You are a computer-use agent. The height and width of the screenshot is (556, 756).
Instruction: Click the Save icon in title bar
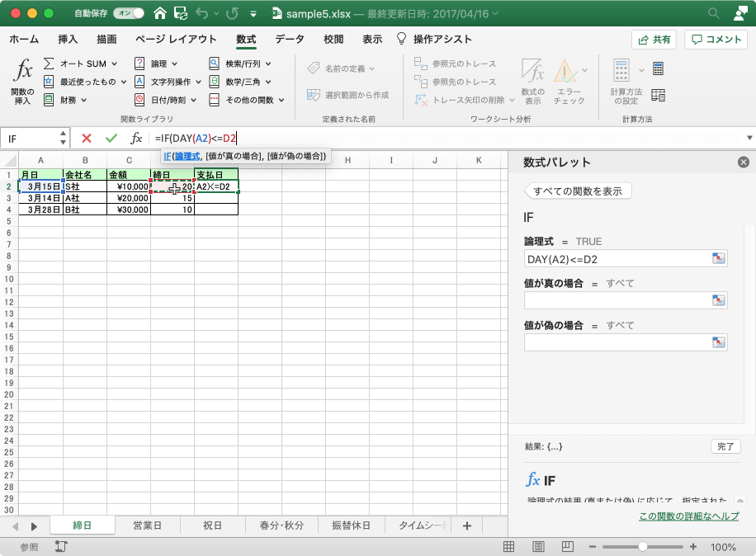coord(181,13)
